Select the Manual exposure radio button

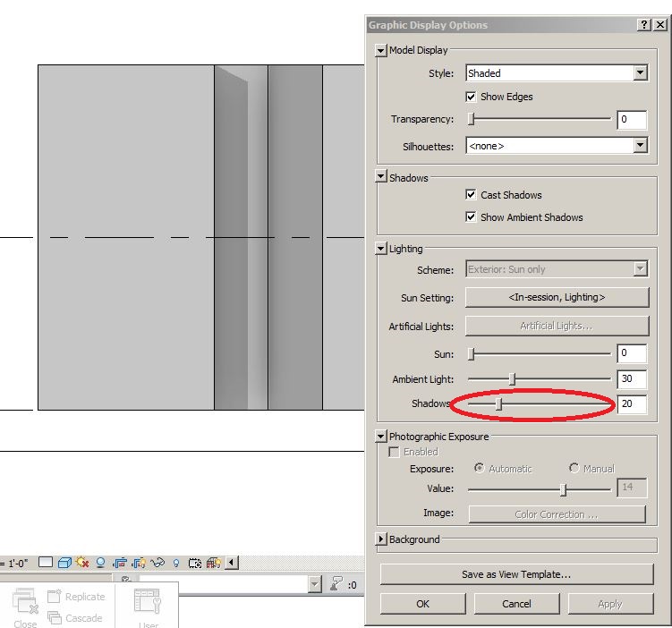pyautogui.click(x=574, y=468)
